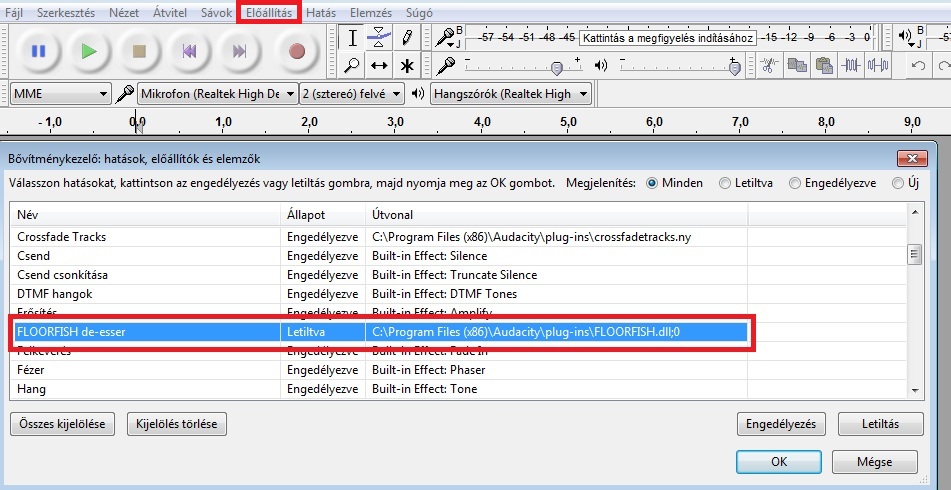The height and width of the screenshot is (490, 951).
Task: Cancel with the Mégse button
Action: click(x=875, y=462)
